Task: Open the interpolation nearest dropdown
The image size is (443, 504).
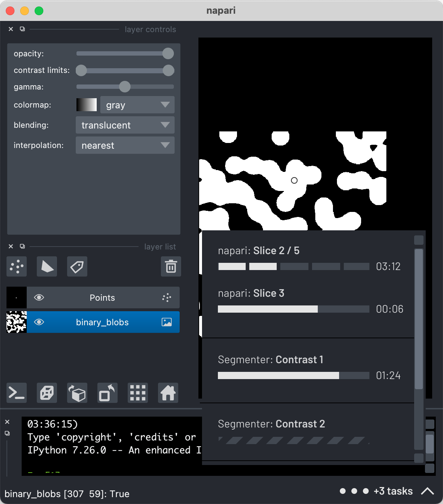Action: click(x=125, y=145)
